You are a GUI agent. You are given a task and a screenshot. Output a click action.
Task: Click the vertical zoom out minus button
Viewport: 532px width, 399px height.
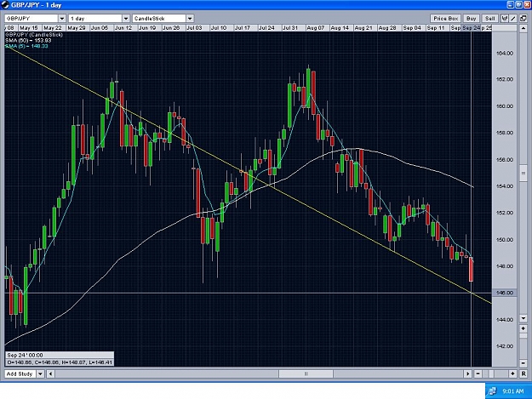pyautogui.click(x=523, y=363)
